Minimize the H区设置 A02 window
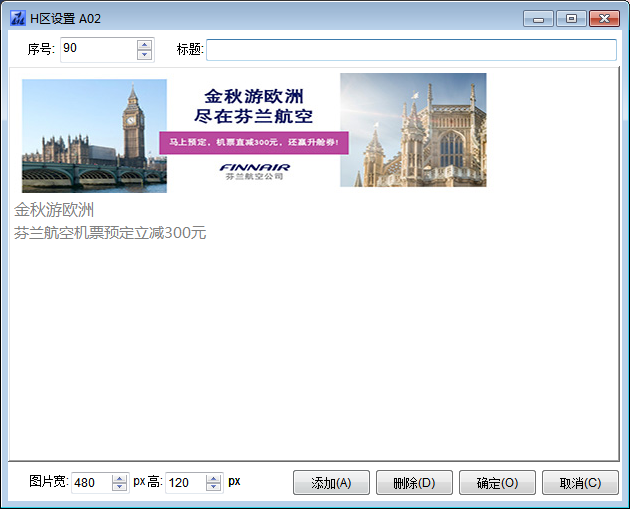 click(x=538, y=19)
